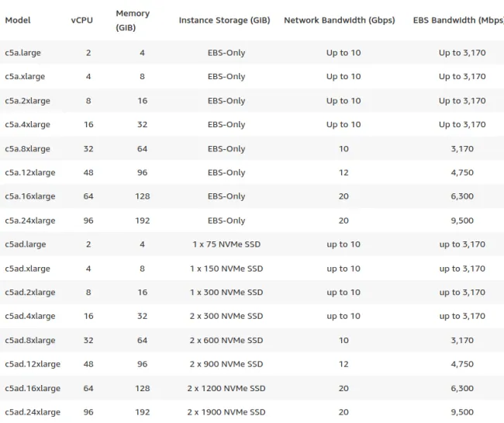The image size is (504, 423).
Task: Select the c5a.12xlarge row label
Action: click(x=30, y=173)
